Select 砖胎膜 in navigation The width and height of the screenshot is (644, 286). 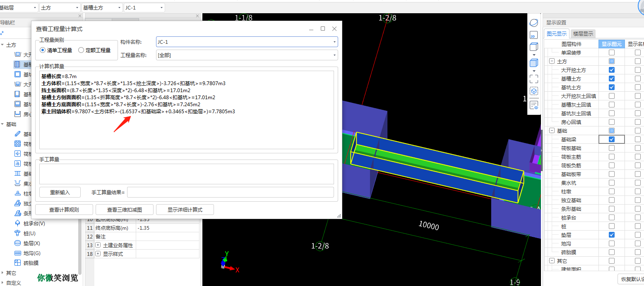point(31,263)
